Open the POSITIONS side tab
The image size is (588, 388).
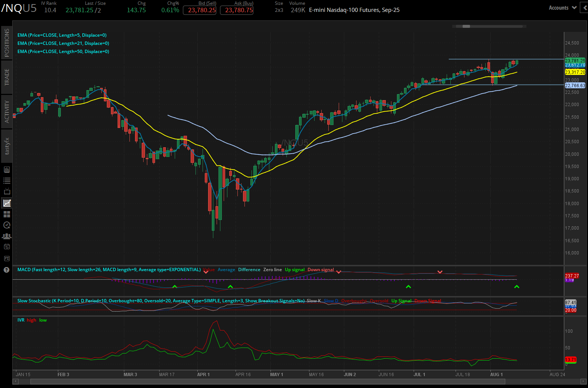[x=7, y=43]
